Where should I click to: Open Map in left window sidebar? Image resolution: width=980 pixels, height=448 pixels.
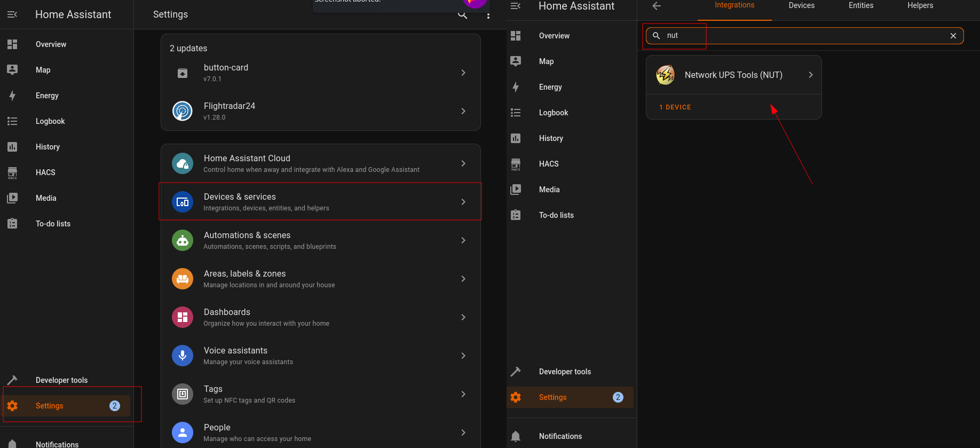(x=67, y=70)
